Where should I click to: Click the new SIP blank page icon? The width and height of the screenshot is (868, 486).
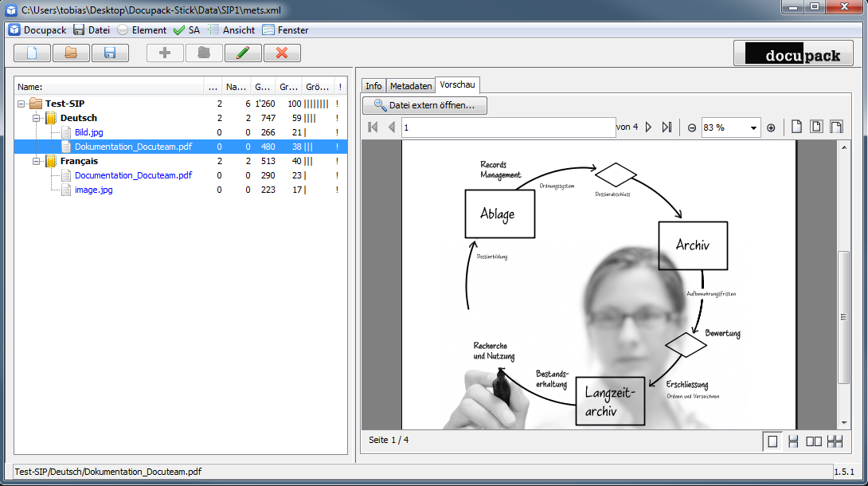(32, 53)
